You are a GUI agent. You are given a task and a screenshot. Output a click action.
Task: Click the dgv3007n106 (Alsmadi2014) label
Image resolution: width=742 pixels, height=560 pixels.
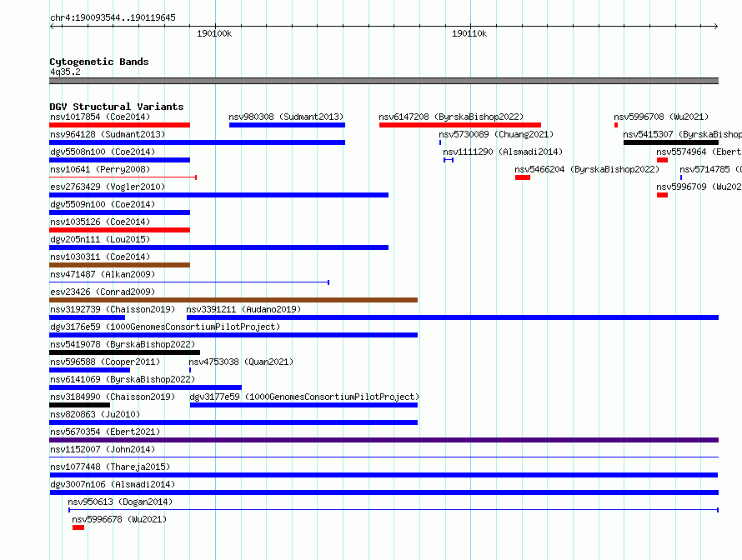pos(113,484)
